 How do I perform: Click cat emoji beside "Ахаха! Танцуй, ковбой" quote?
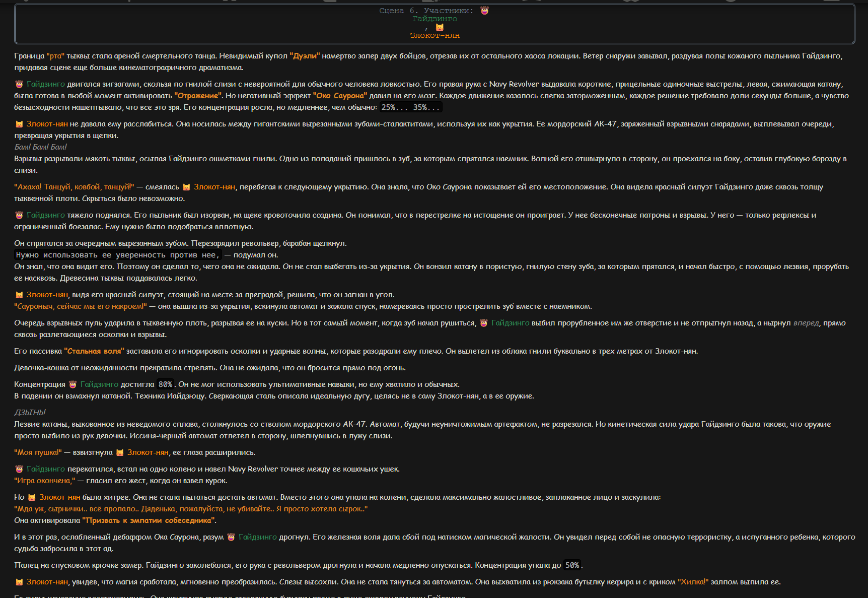pos(186,187)
